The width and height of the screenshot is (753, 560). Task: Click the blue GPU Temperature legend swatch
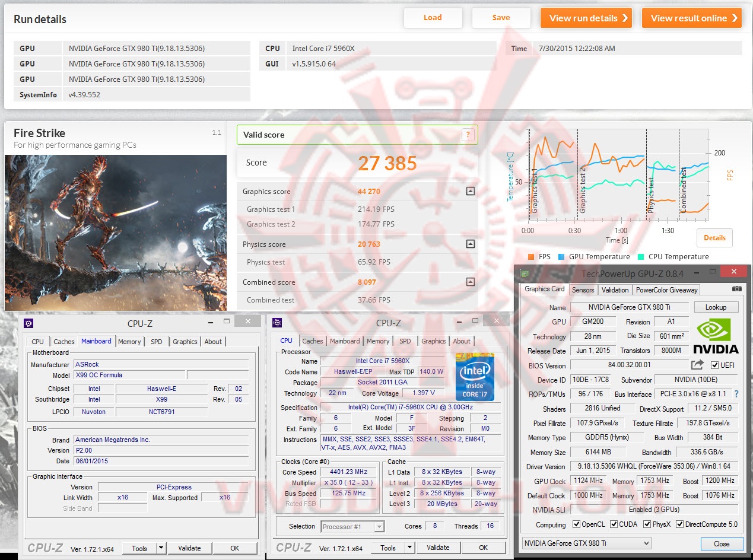[x=562, y=257]
